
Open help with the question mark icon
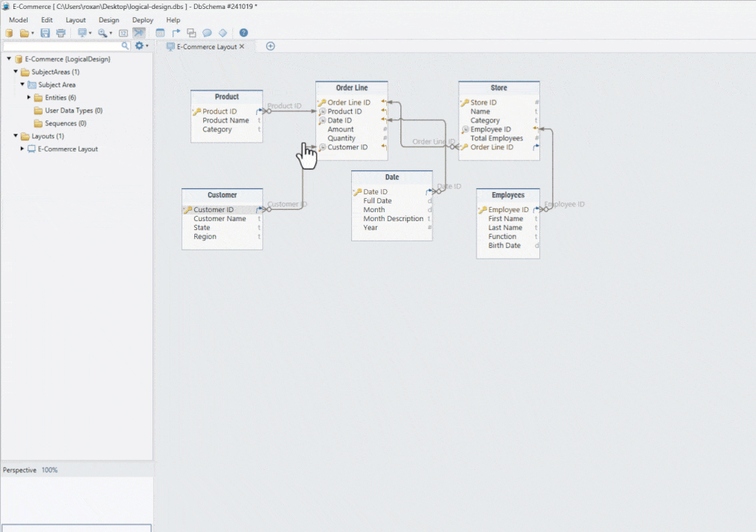[244, 33]
